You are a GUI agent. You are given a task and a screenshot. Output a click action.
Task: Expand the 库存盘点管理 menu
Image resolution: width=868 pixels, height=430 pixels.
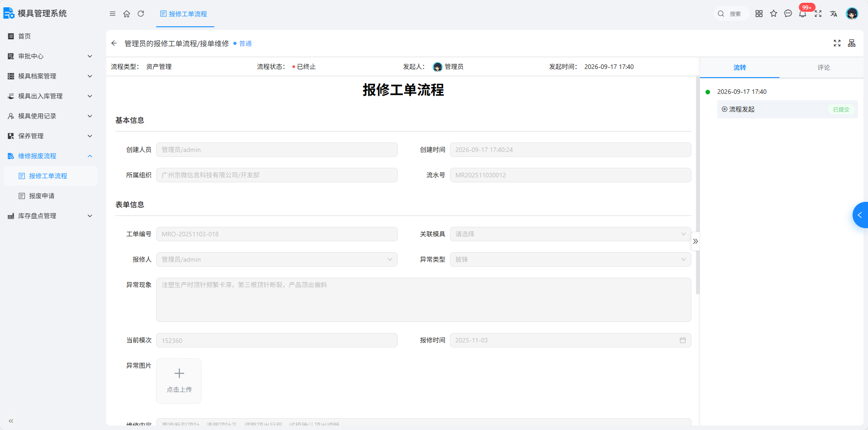(x=51, y=216)
